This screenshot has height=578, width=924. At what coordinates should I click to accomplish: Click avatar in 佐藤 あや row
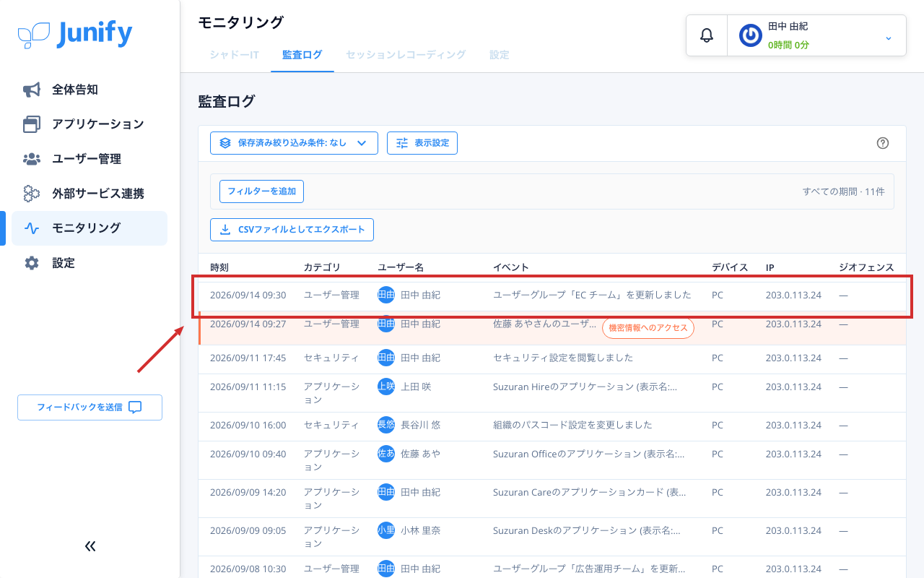[x=386, y=454]
